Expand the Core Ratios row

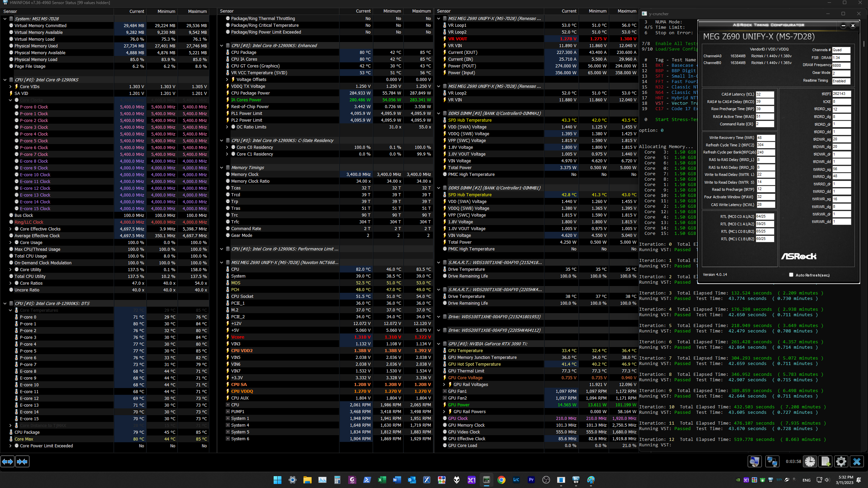pos(10,283)
